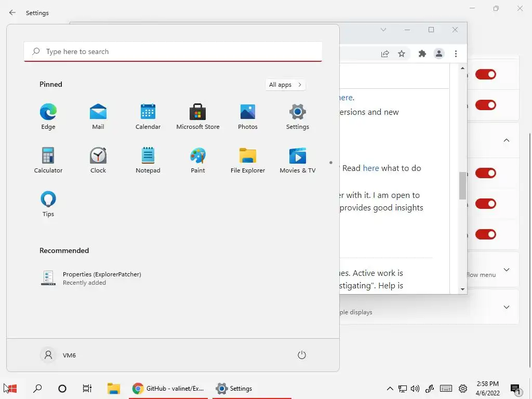
Task: Toggle the second Settings switch
Action: (486, 105)
